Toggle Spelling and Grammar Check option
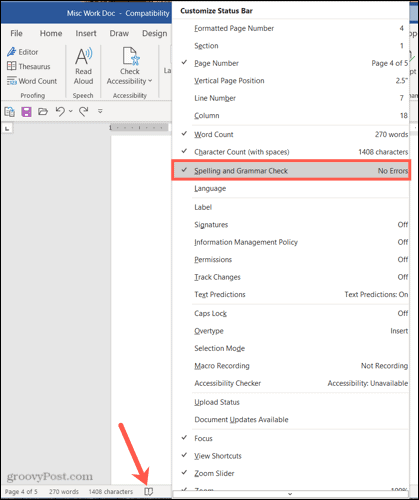Screen dimensions: 419x500 click(x=291, y=171)
